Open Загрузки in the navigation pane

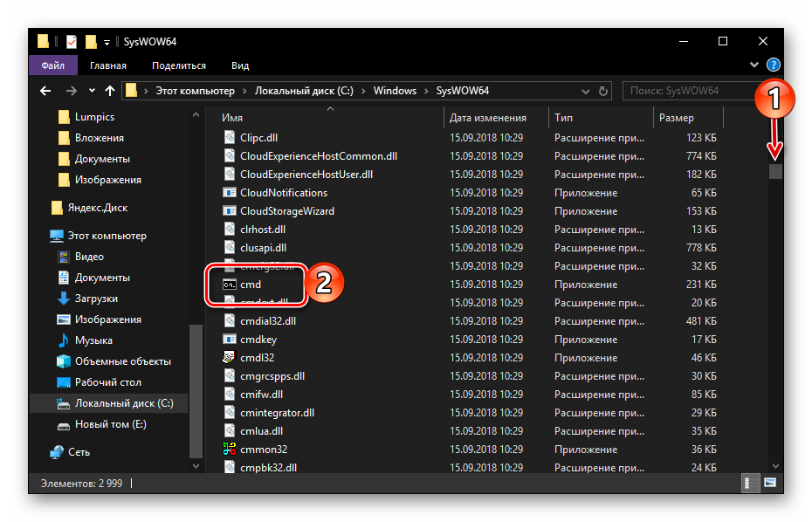[87, 299]
